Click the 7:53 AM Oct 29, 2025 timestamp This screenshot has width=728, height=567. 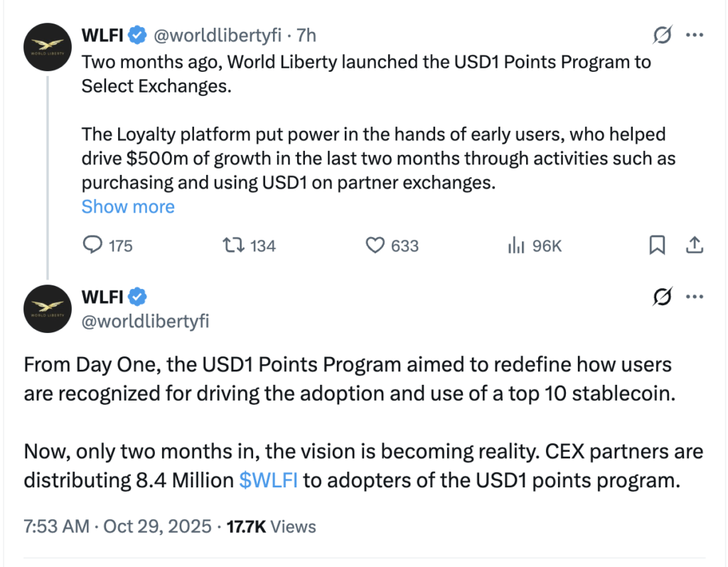coord(117,526)
